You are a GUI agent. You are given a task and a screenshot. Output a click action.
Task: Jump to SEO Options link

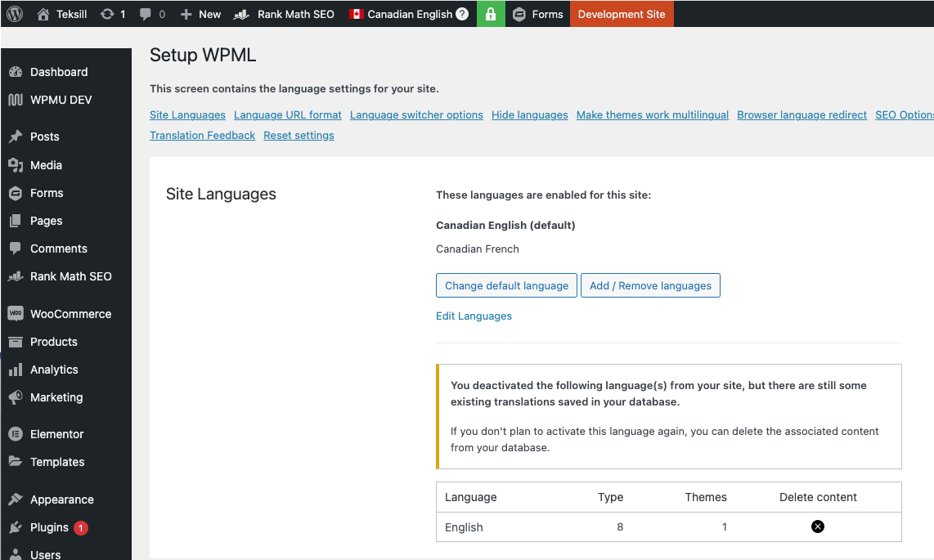click(905, 114)
